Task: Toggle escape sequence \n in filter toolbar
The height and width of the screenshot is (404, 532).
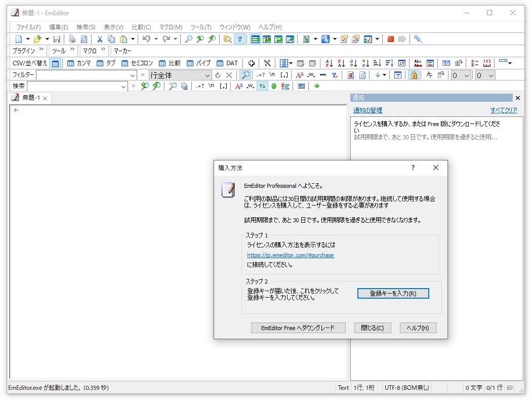Action: [272, 75]
